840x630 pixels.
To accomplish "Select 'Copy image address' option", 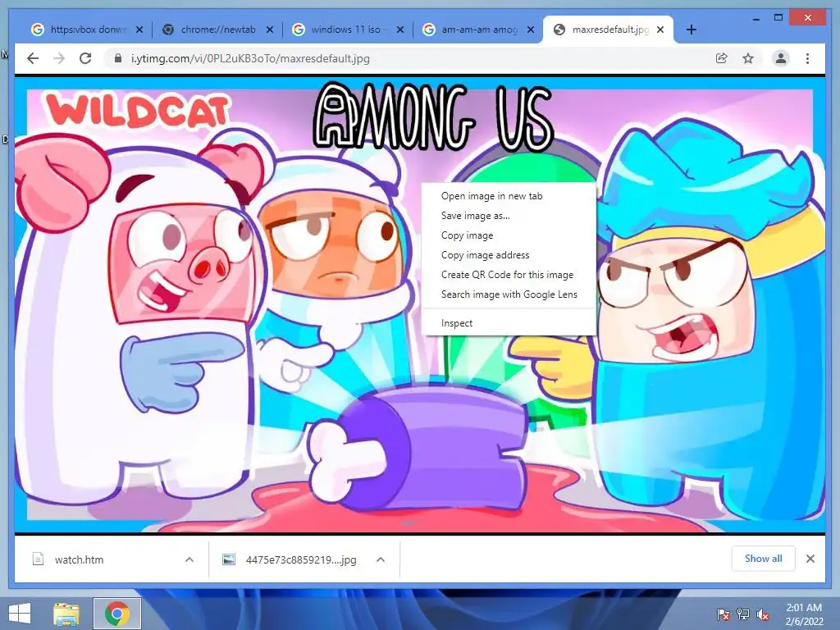I will click(509, 255).
